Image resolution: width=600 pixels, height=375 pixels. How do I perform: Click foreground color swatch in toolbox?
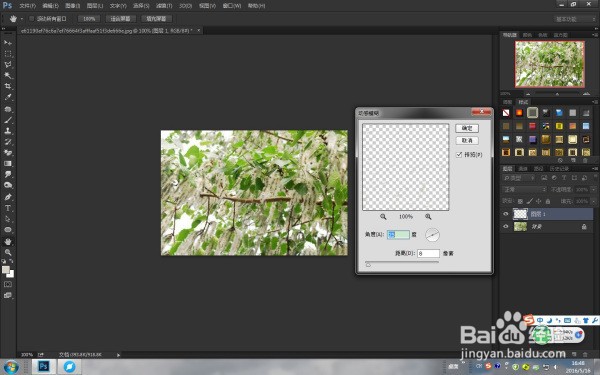6,270
